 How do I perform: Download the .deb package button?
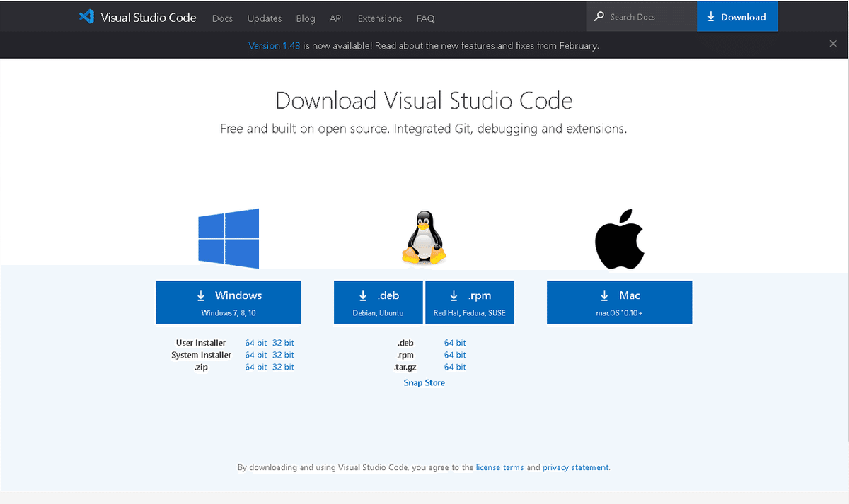point(379,303)
